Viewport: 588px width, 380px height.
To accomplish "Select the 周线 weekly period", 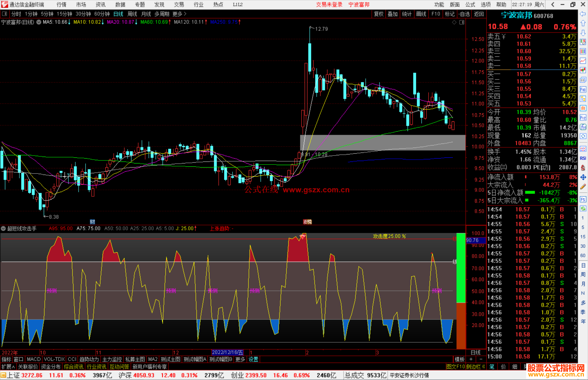I will point(132,14).
